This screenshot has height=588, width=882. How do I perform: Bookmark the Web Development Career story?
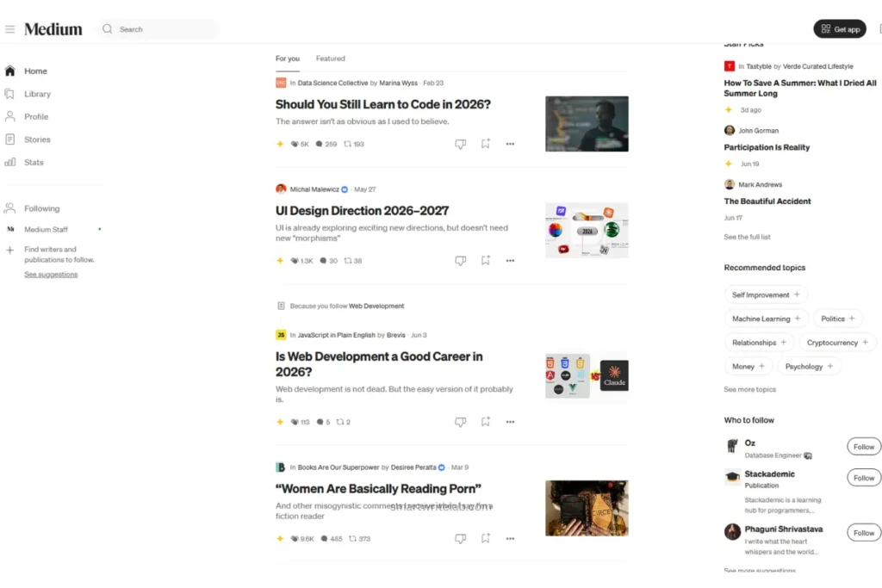486,422
